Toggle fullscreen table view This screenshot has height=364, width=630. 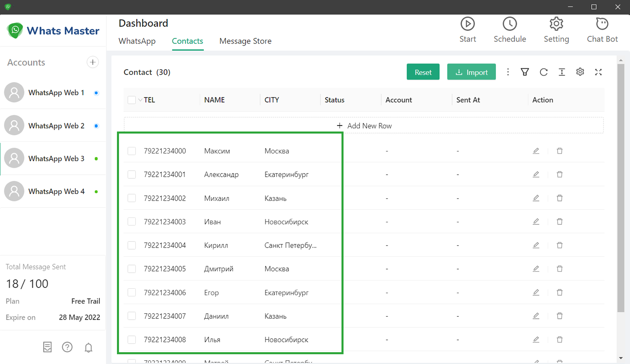tap(598, 72)
